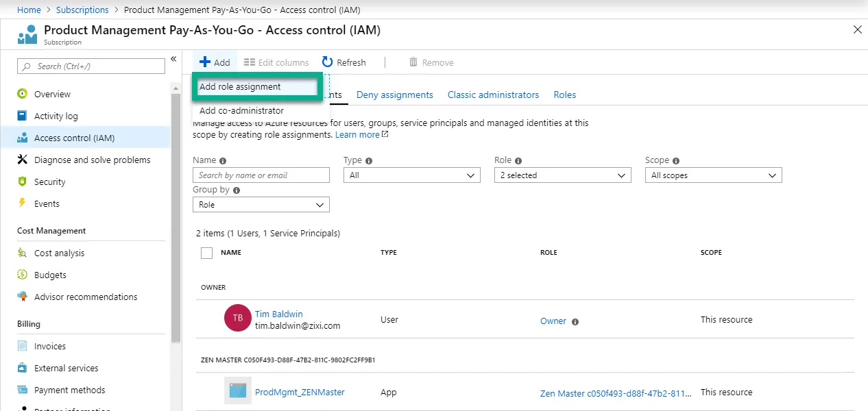Go to Home in breadcrumb
868x411 pixels.
(29, 10)
